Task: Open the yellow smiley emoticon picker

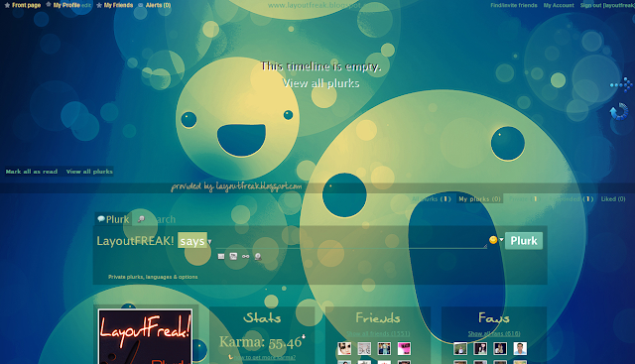Action: pyautogui.click(x=493, y=240)
